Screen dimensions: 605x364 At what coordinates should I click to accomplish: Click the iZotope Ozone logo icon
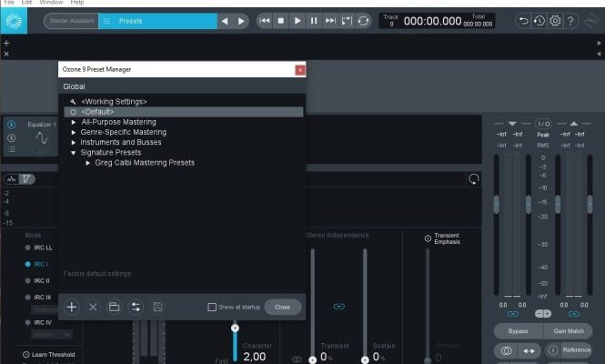[x=14, y=21]
